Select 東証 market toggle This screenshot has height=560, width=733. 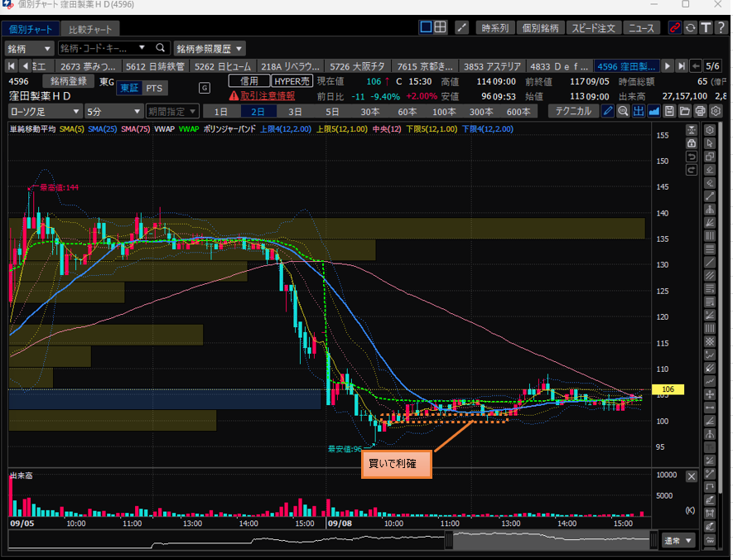(x=129, y=88)
